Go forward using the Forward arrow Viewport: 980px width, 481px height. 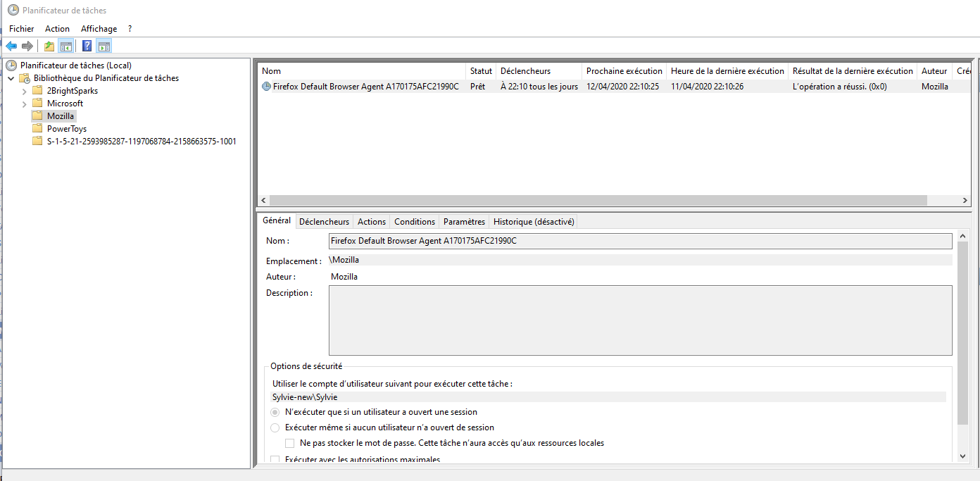(27, 46)
